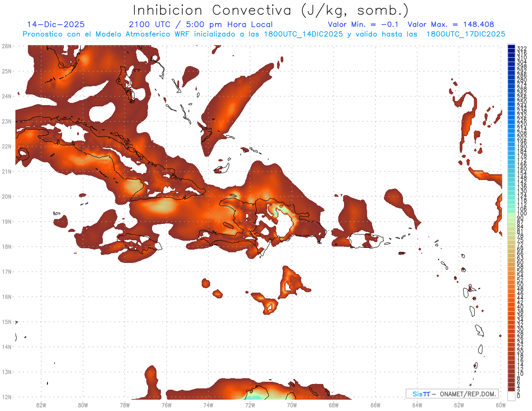Viewport: 532px width, 411px height.
Task: Click the "24N" latitude label
Action: click(6, 96)
